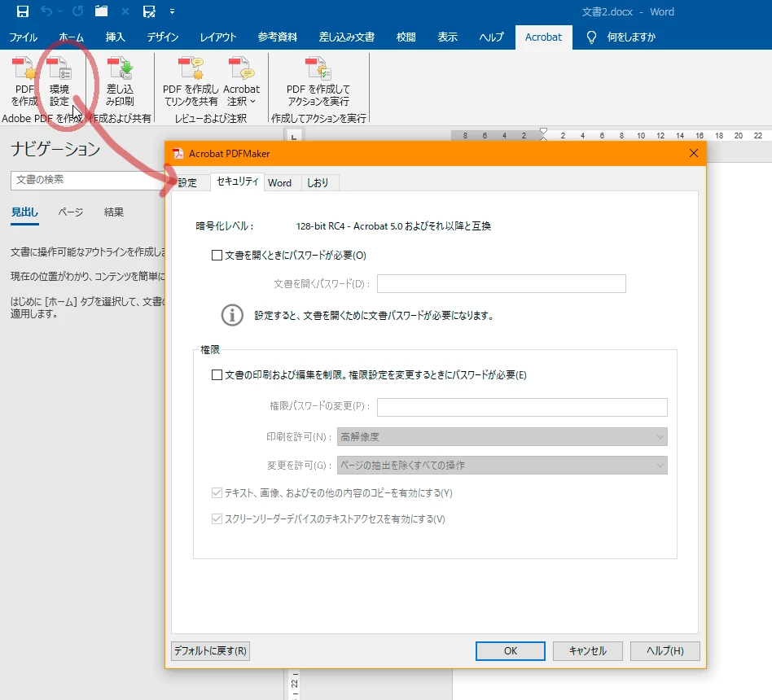Open the 印刷を許可 dropdown

(x=502, y=436)
